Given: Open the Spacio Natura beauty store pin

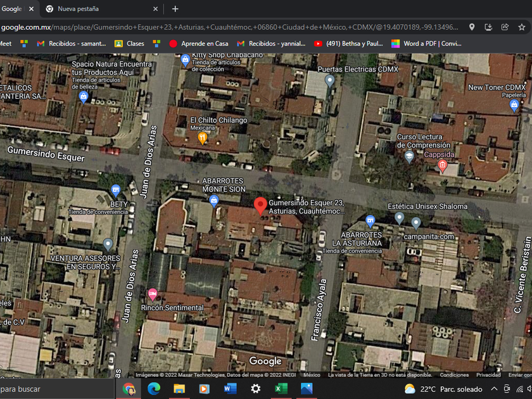Looking at the screenshot, I should coord(84,97).
